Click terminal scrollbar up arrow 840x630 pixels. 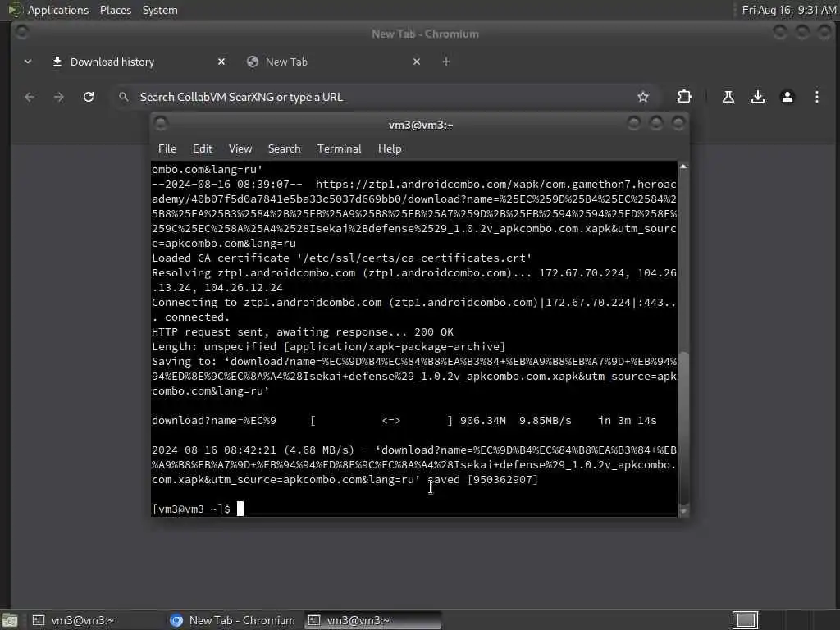[x=683, y=167]
